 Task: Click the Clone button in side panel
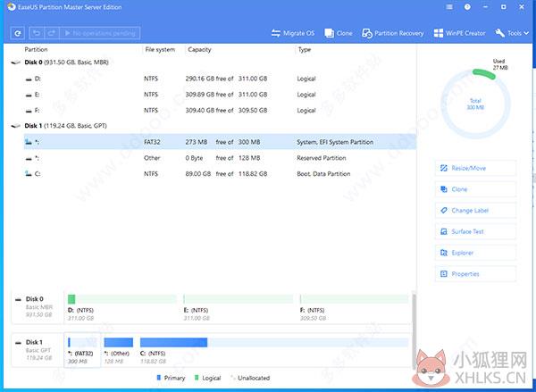pos(475,189)
